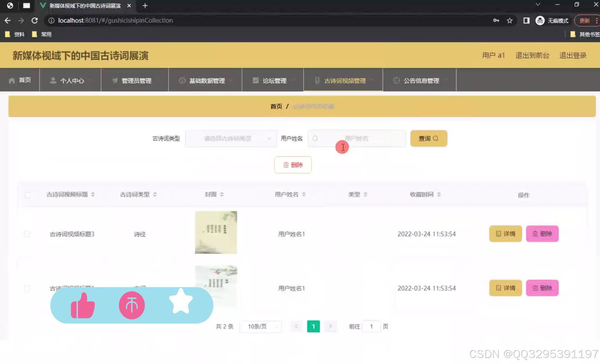
Task: Open the tab search chevron in title bar
Action: (538, 5)
